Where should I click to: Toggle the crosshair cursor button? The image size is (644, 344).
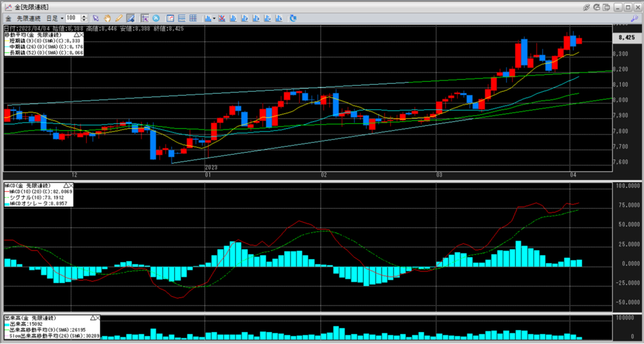click(x=145, y=18)
